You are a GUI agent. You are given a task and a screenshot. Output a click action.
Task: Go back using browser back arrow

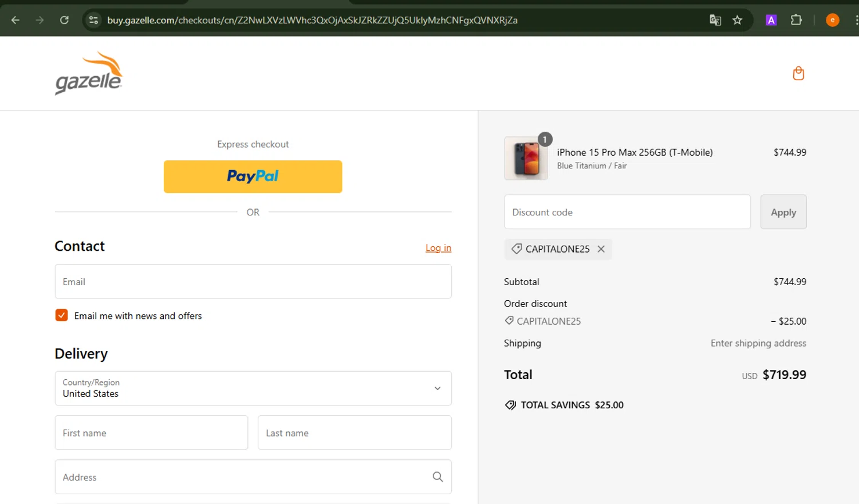click(x=15, y=20)
